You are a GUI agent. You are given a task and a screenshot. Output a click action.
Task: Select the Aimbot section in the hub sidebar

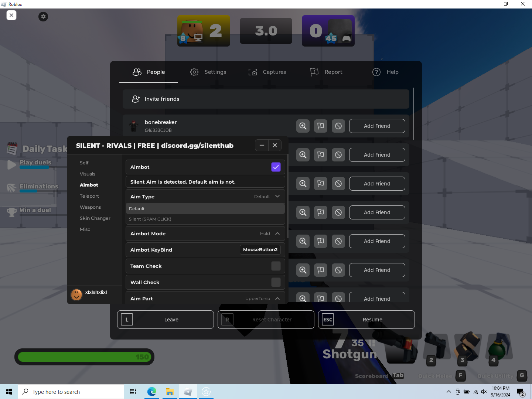coord(89,185)
